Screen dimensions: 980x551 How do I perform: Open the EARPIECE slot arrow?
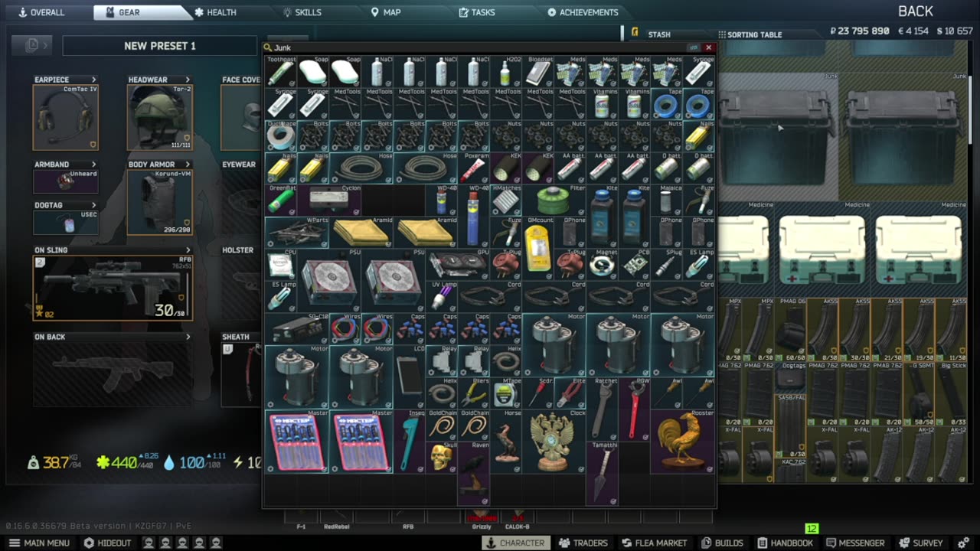pyautogui.click(x=94, y=80)
